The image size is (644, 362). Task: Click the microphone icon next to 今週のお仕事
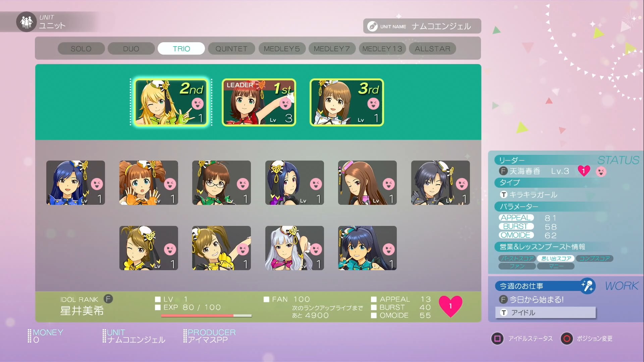tap(587, 286)
